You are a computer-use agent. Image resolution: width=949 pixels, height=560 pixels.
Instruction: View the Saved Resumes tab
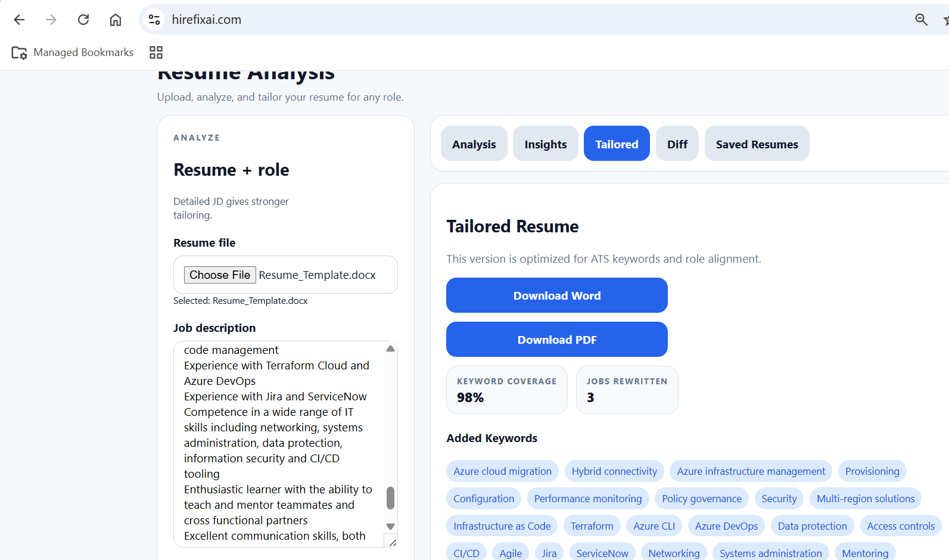pos(757,144)
